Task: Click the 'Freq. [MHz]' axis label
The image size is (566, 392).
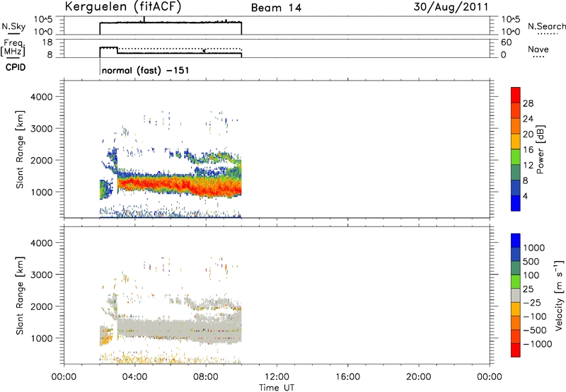Action: (x=13, y=47)
